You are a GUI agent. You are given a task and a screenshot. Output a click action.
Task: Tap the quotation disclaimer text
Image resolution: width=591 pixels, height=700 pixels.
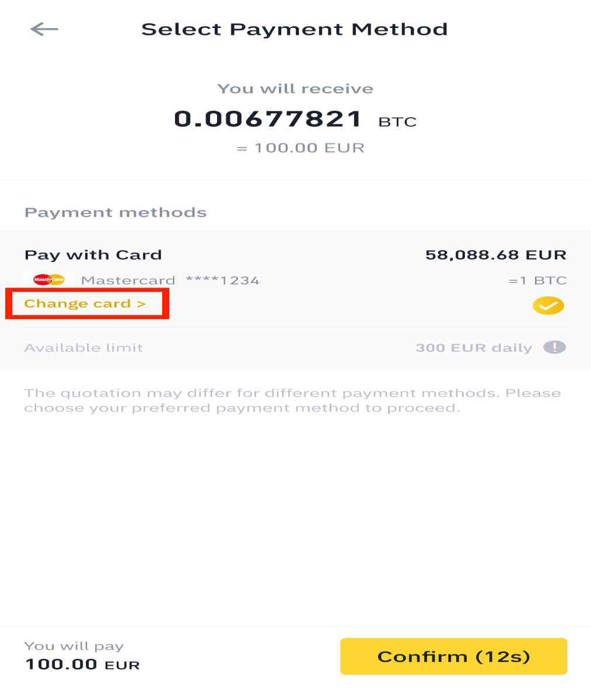tap(292, 401)
